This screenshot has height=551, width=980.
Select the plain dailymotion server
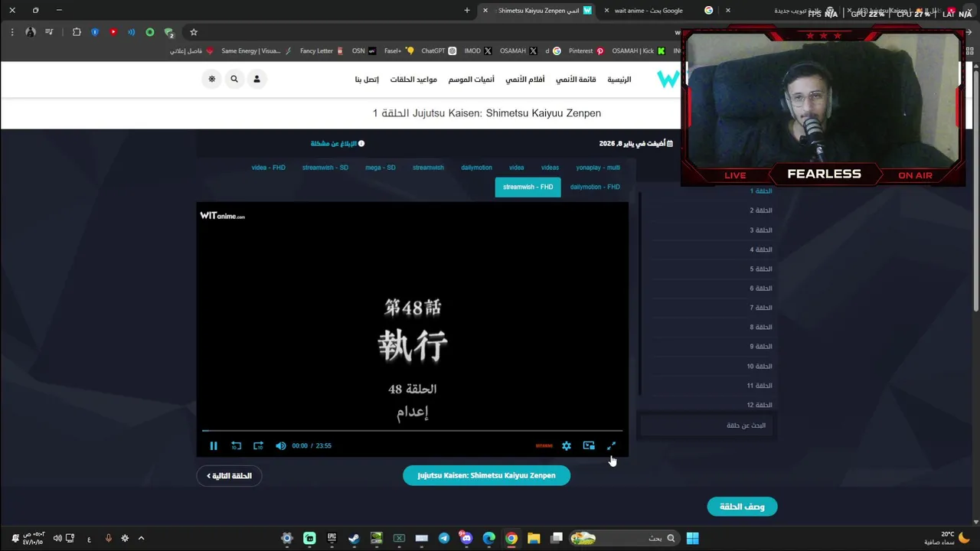point(476,168)
